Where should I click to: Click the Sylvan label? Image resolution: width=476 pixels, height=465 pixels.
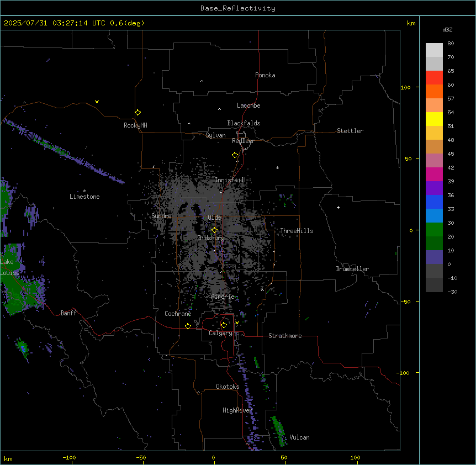[x=215, y=135]
